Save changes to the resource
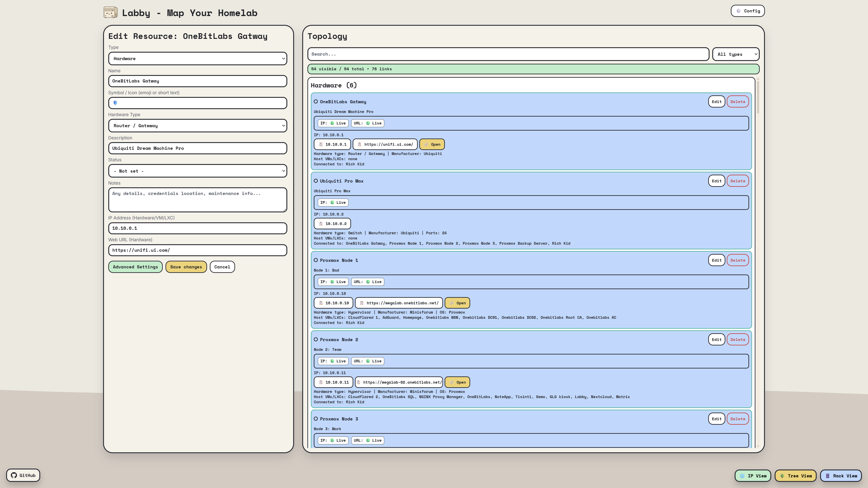 pyautogui.click(x=186, y=267)
